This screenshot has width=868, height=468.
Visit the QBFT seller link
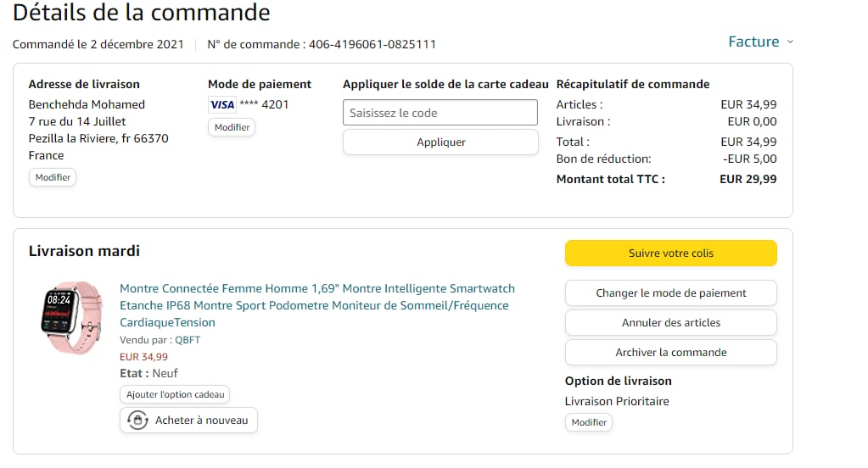[187, 340]
